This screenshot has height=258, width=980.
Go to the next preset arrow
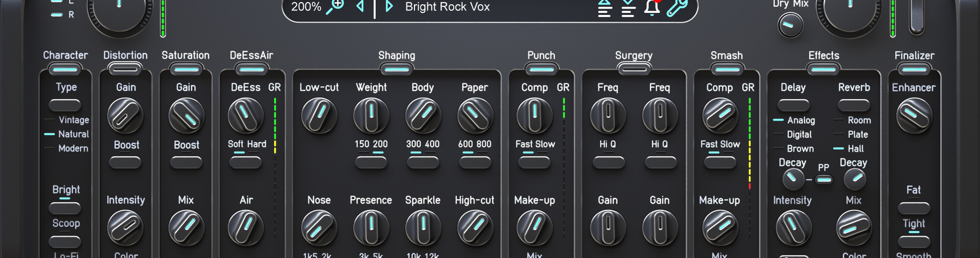tap(389, 6)
